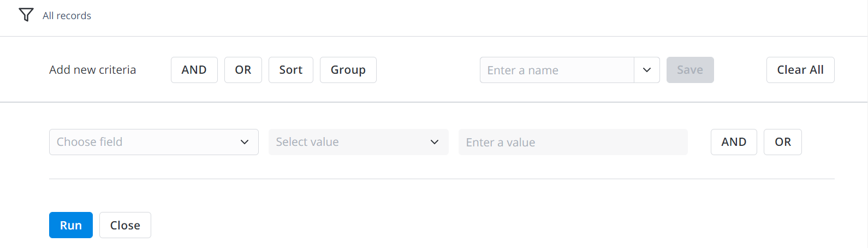Image resolution: width=868 pixels, height=248 pixels.
Task: Click the Add new criteria label
Action: tap(92, 70)
